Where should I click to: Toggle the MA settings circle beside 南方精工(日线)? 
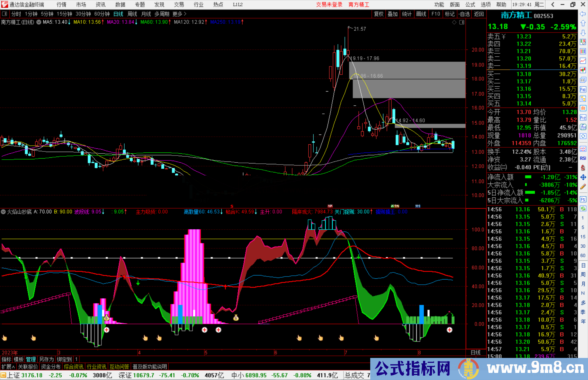(x=39, y=22)
